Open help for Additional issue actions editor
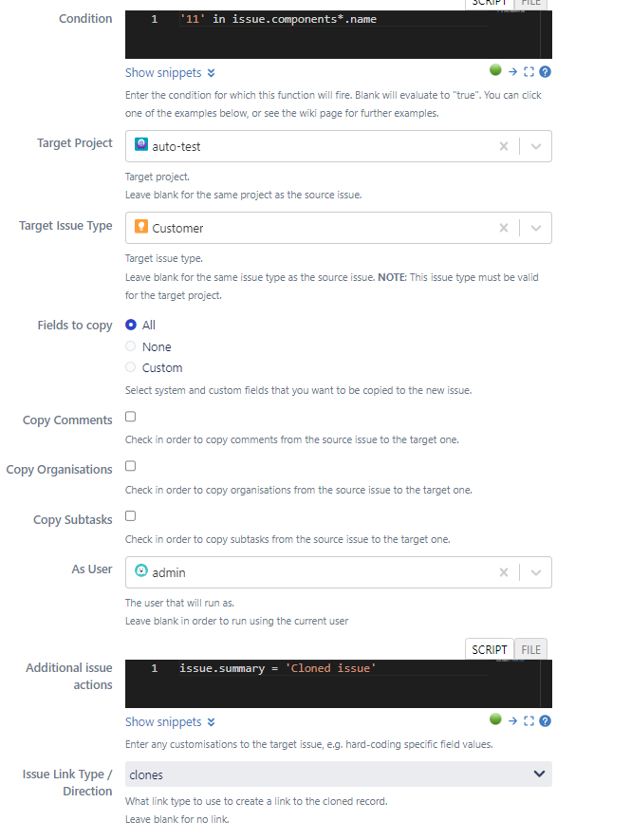 [545, 721]
